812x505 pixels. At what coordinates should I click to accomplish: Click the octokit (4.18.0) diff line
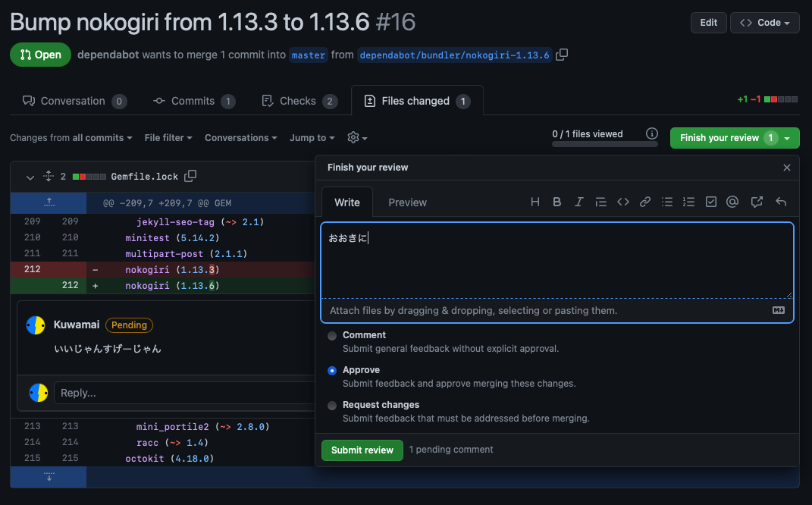pyautogui.click(x=162, y=459)
